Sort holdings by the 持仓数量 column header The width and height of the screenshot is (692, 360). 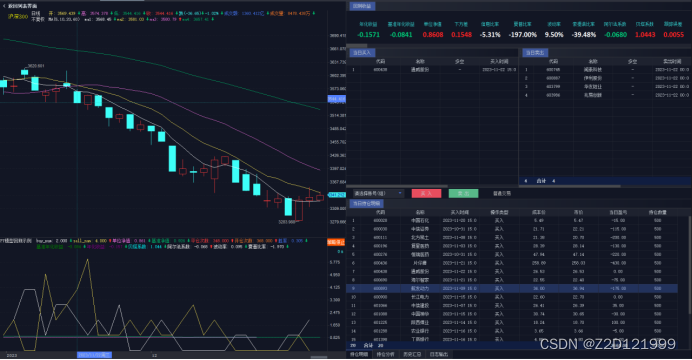[x=658, y=212]
